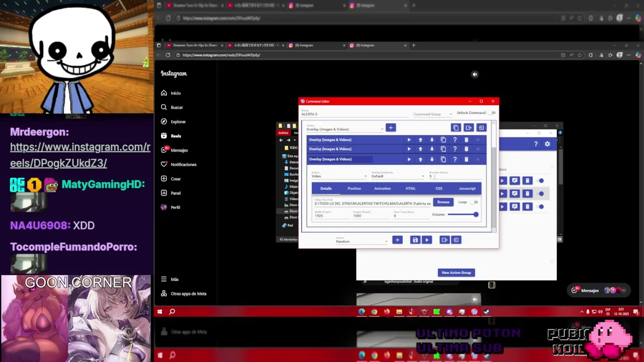Image resolution: width=644 pixels, height=362 pixels.
Task: Open Mrdeergon's Instagram reel link in chat
Action: [80, 155]
